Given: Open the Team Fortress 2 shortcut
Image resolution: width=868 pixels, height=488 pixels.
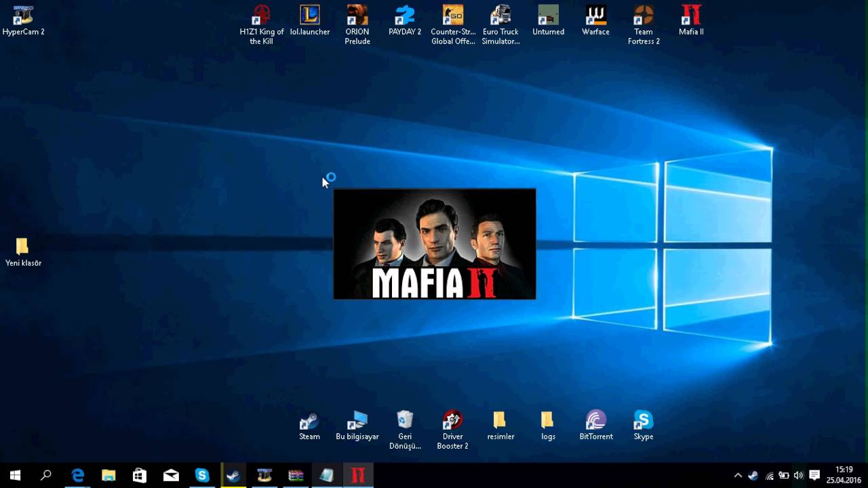Looking at the screenshot, I should [x=644, y=25].
